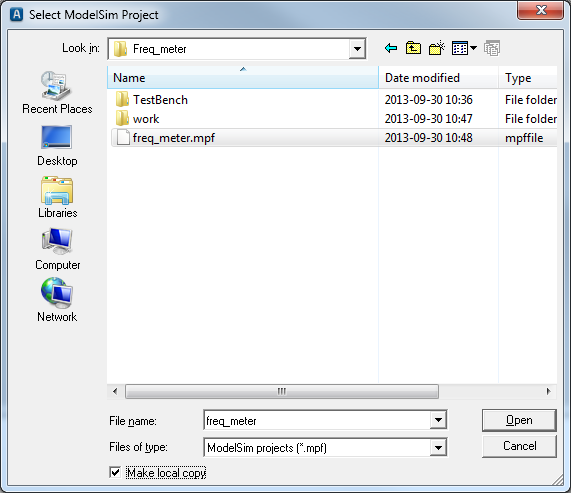Open Recent Places shortcut
The height and width of the screenshot is (493, 571).
57,93
